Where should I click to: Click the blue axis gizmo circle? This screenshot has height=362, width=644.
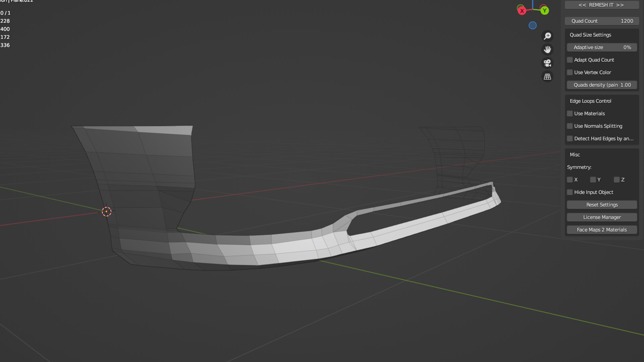pos(533,25)
